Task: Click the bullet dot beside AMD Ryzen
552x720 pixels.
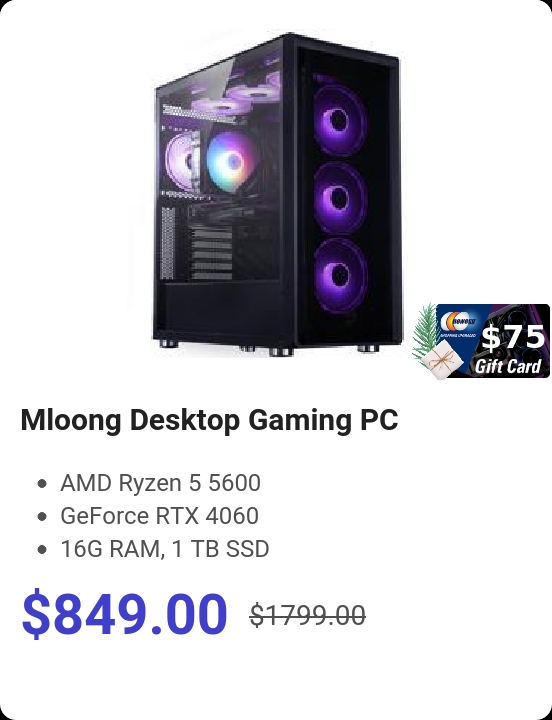Action: tap(42, 484)
